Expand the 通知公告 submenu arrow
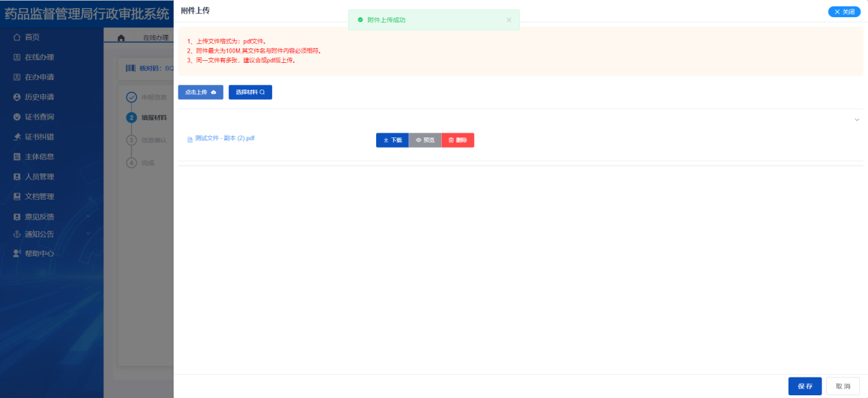 pyautogui.click(x=88, y=234)
